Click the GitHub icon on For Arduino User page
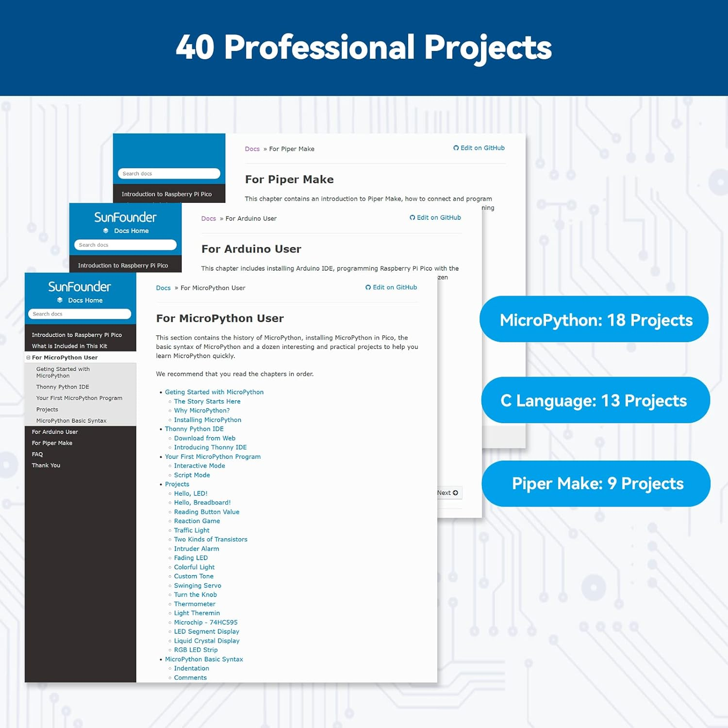Image resolution: width=728 pixels, height=728 pixels. pyautogui.click(x=412, y=217)
